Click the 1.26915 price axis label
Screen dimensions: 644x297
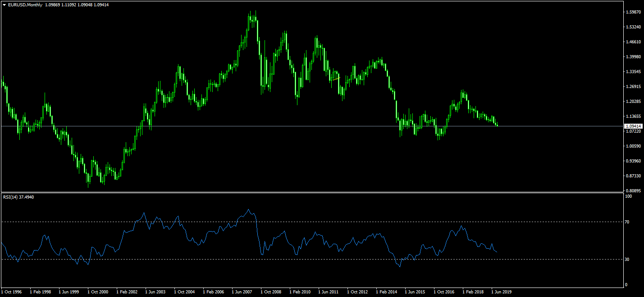[x=633, y=87]
